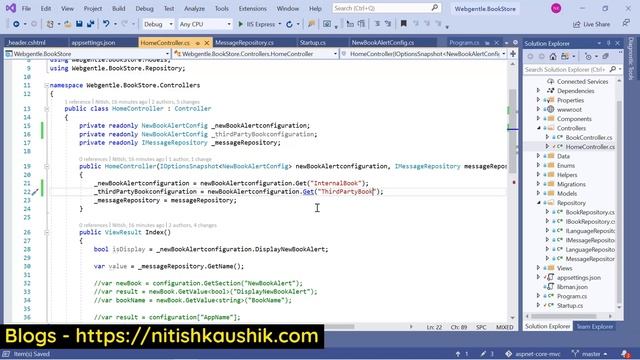Click the Search (Ctrl+Q) box

[386, 8]
